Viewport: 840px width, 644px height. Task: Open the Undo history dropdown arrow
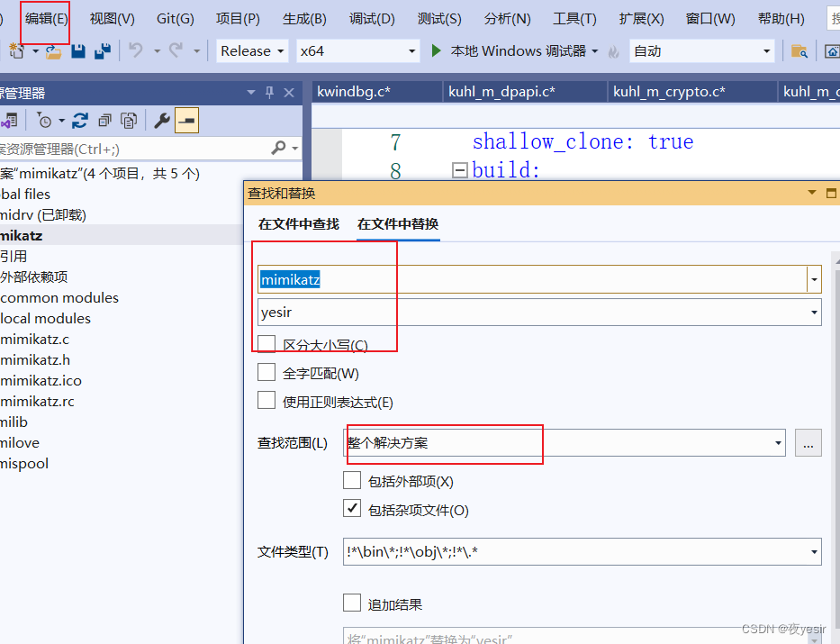pos(157,51)
